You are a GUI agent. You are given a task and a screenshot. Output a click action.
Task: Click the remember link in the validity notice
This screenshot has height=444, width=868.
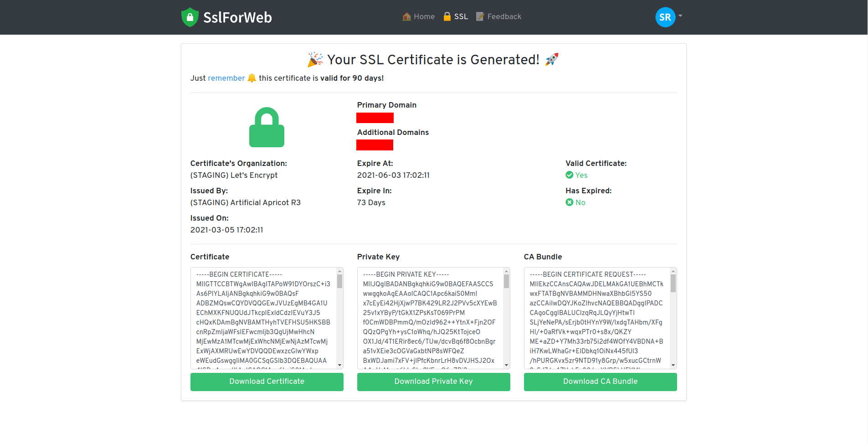point(226,78)
